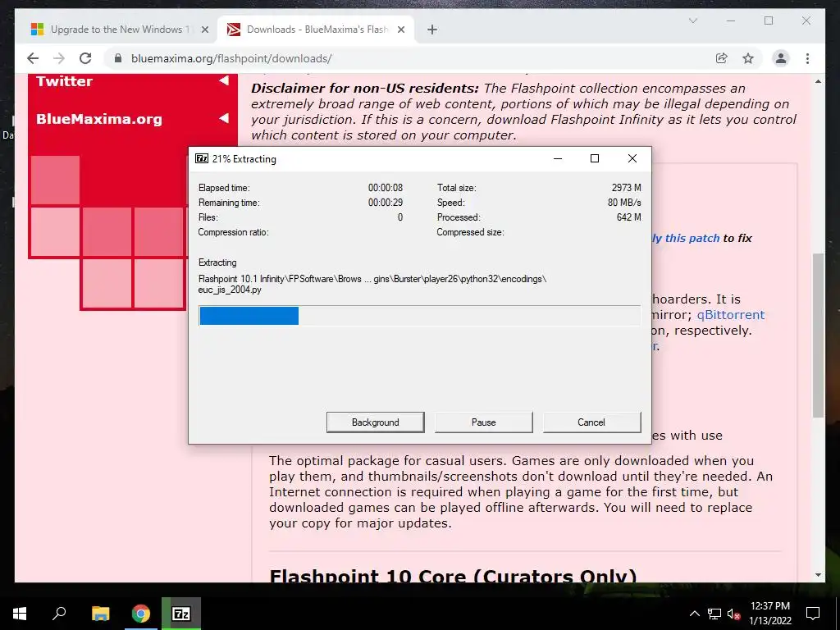
Task: Click the 'Flashpoint 10 Core (Curators Only)' heading
Action: click(453, 576)
